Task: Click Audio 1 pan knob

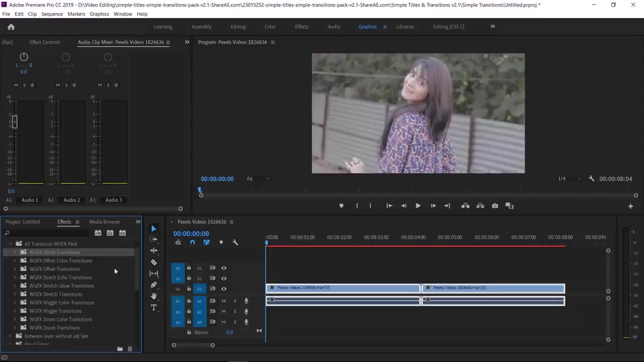Action: click(24, 57)
